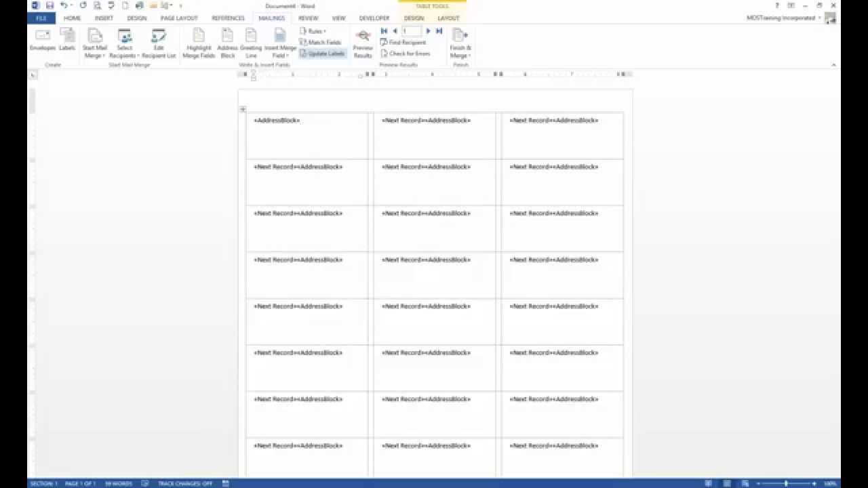
Task: Switch to Web Layout view
Action: coord(745,483)
